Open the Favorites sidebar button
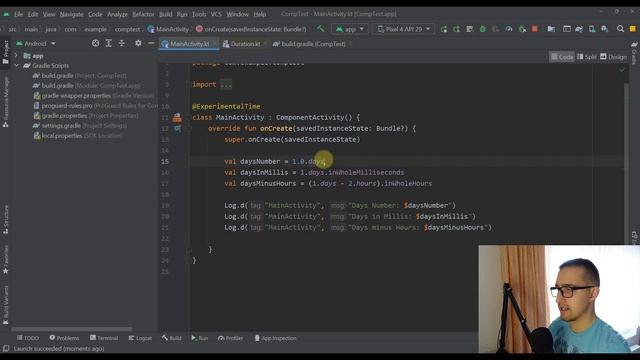This screenshot has height=360, width=640. click(x=5, y=260)
